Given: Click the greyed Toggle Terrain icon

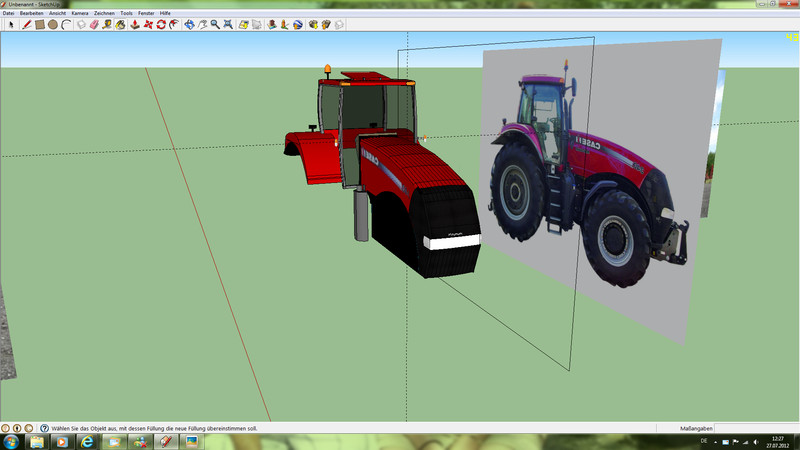Looking at the screenshot, I should (x=257, y=24).
